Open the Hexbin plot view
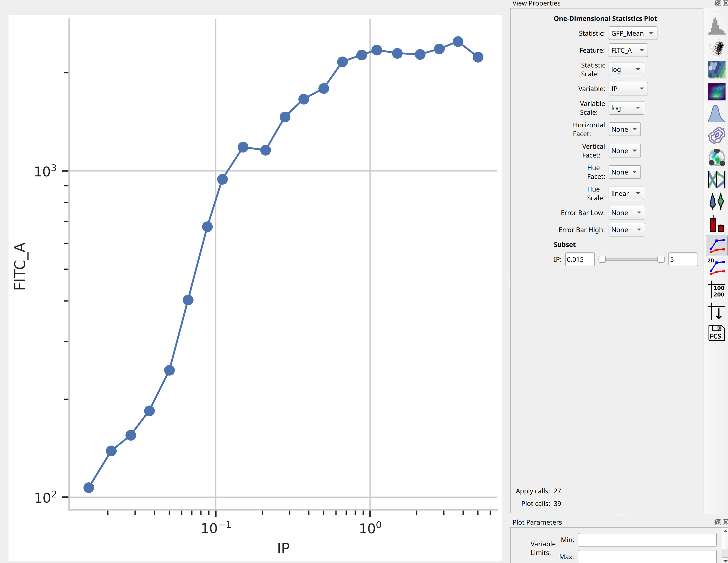The height and width of the screenshot is (563, 728). pos(716,70)
